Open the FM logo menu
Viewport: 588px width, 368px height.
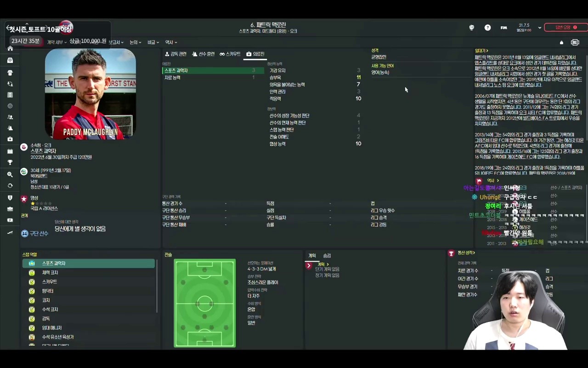click(503, 28)
